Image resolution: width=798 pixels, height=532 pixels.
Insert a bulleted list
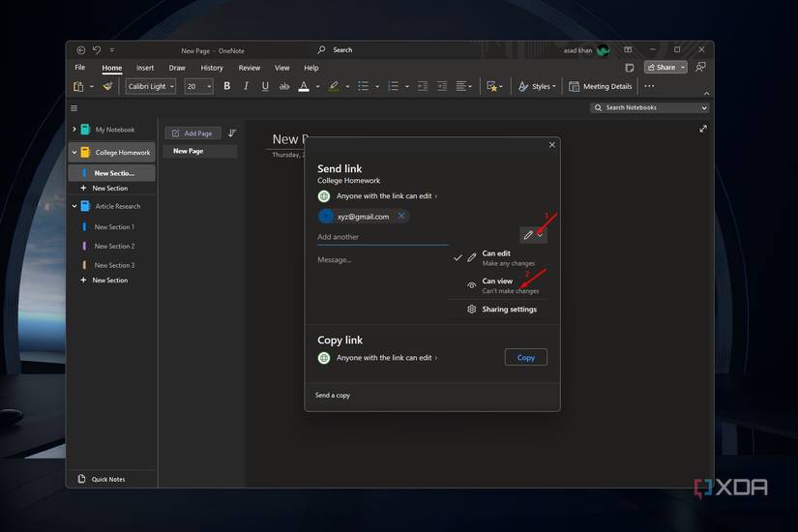point(364,86)
